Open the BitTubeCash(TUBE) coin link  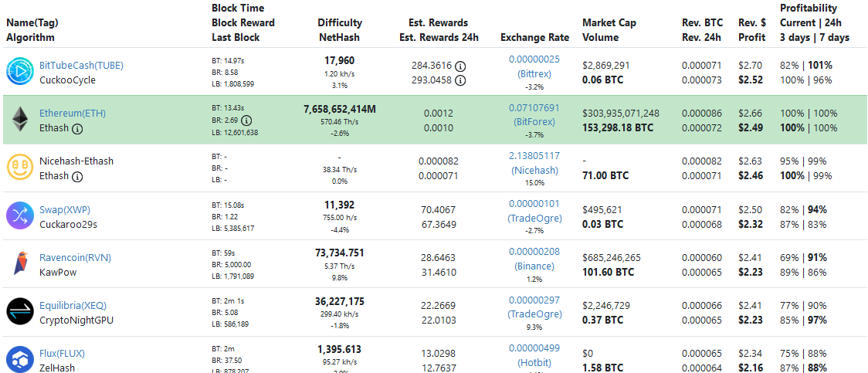pyautogui.click(x=81, y=65)
